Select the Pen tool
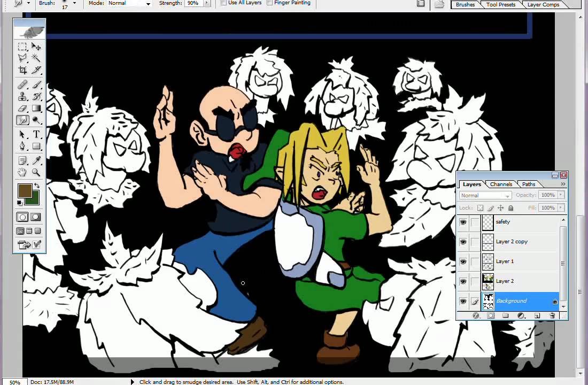This screenshot has width=588, height=385. [22, 146]
